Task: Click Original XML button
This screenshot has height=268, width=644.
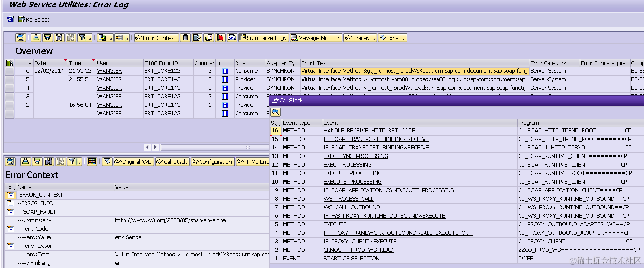Action: (133, 162)
